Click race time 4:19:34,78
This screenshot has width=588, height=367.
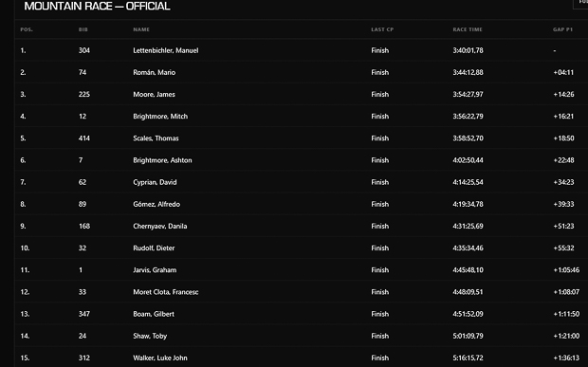(468, 204)
